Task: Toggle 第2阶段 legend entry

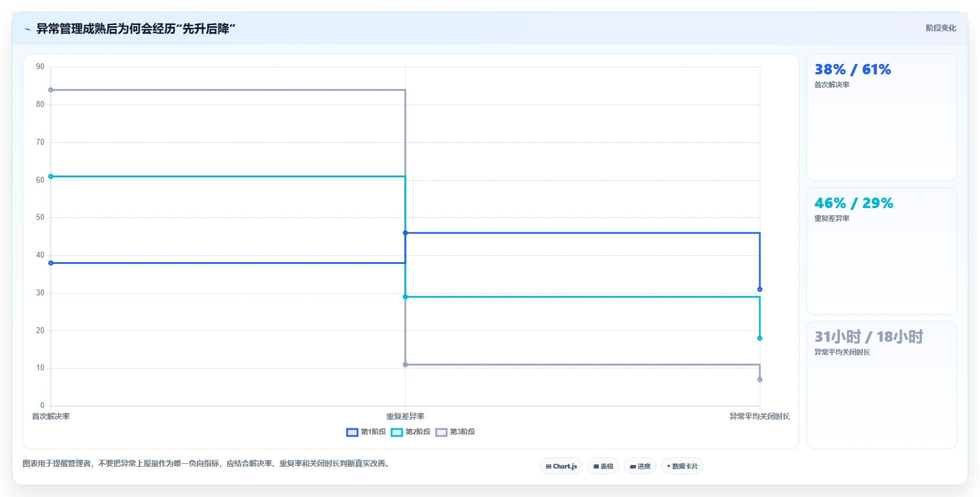Action: tap(411, 432)
